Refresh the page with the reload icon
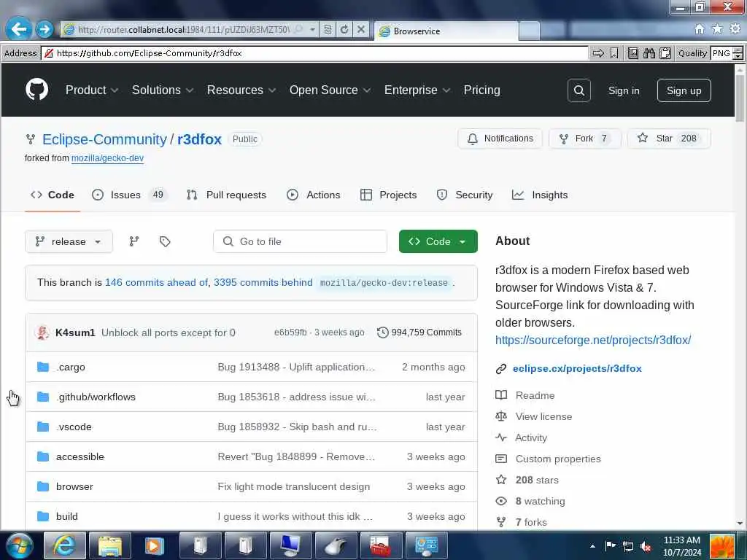747x560 pixels. pos(344,29)
